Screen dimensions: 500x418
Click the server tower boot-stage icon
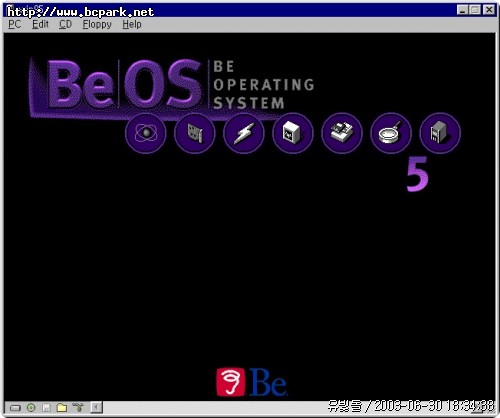(x=440, y=133)
